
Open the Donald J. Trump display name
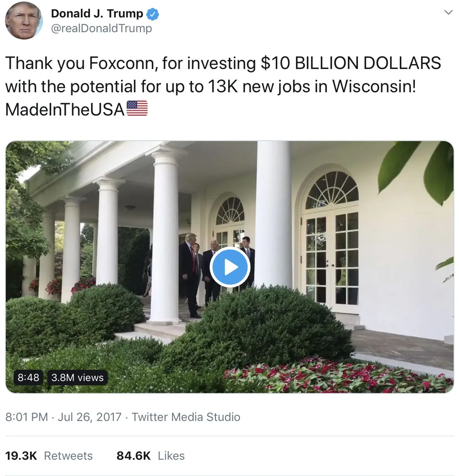97,14
